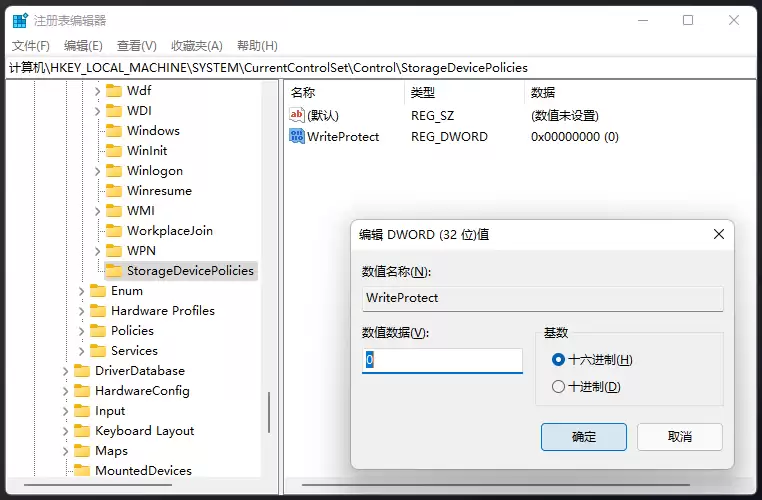Expand the DriverDatabase tree node

(x=65, y=372)
